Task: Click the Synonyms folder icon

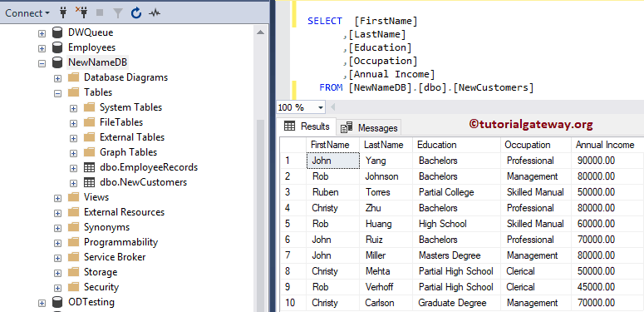Action: (73, 227)
